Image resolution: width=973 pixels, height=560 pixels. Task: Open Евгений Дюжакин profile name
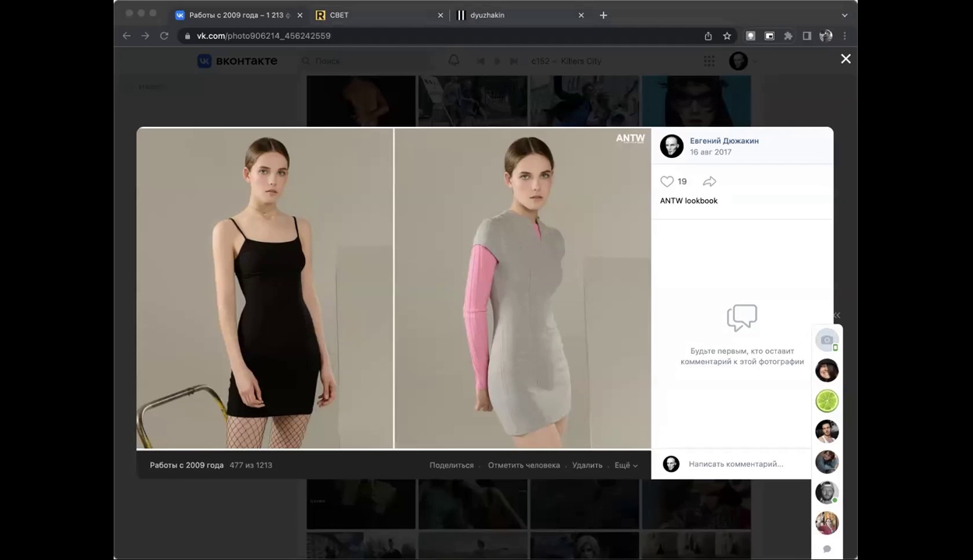[724, 141]
